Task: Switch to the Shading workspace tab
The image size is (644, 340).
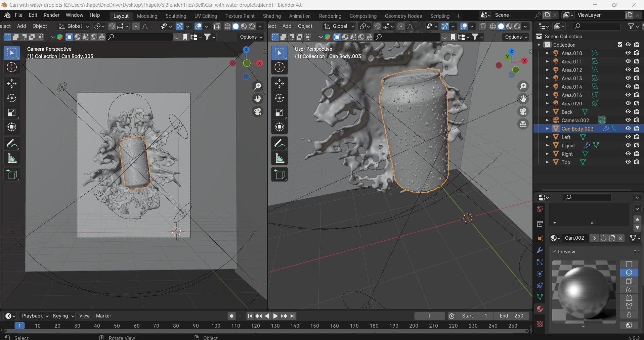Action: [271, 16]
